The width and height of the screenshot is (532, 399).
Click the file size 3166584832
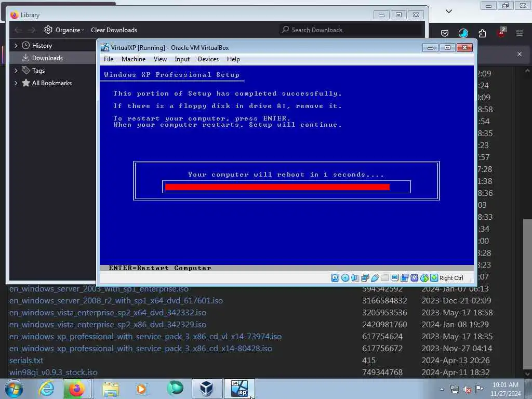tap(384, 301)
